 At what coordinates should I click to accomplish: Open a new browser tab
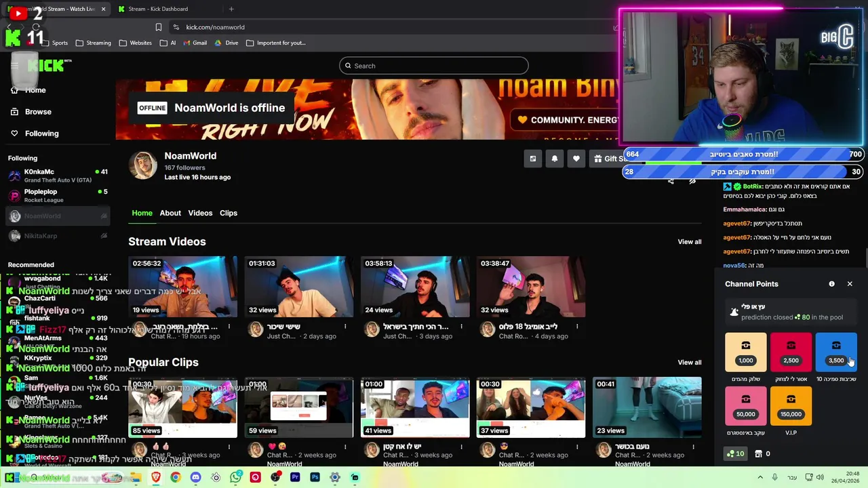(x=231, y=9)
